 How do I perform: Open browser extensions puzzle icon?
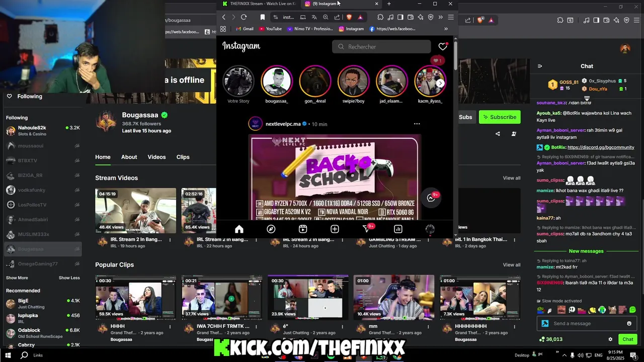coord(380,17)
